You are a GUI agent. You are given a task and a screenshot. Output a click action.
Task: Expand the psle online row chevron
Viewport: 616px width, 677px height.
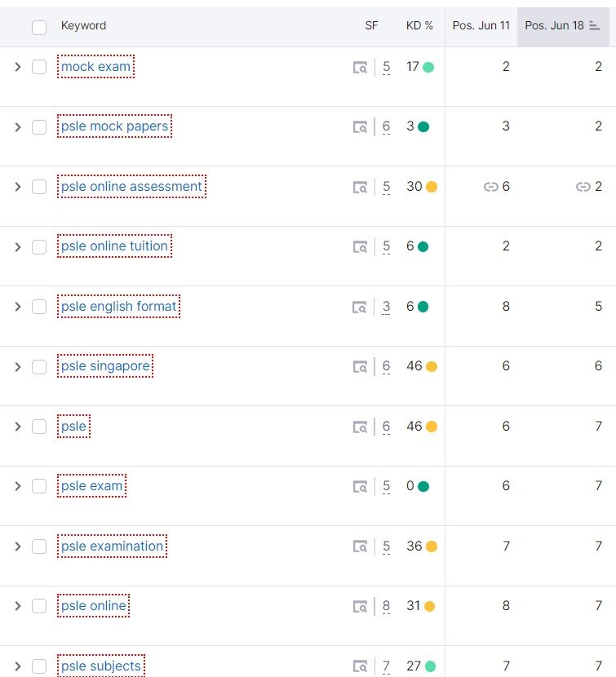pyautogui.click(x=18, y=606)
